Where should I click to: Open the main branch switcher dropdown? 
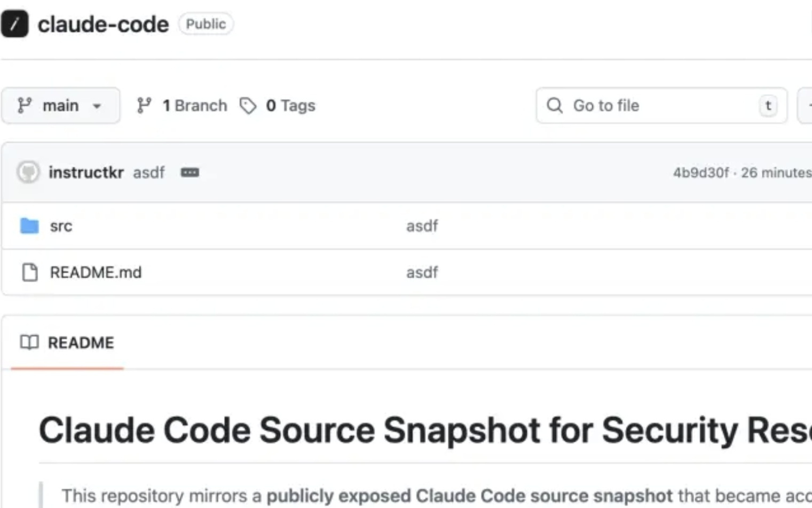[60, 106]
